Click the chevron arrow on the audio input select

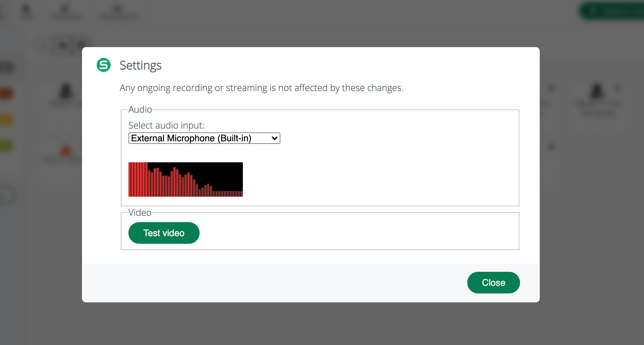(x=275, y=138)
